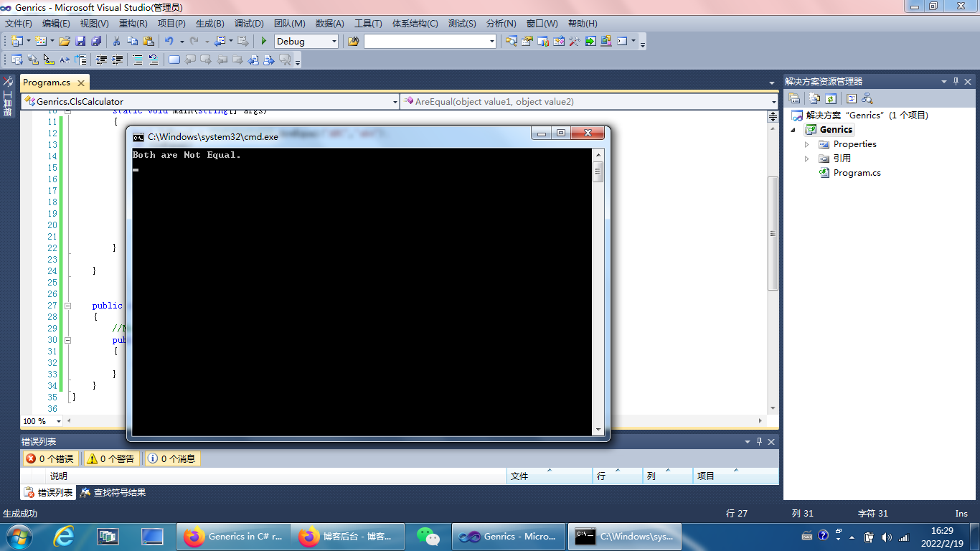Save Program.cs with the floppy disk icon
This screenshot has height=551, width=980.
[x=80, y=41]
